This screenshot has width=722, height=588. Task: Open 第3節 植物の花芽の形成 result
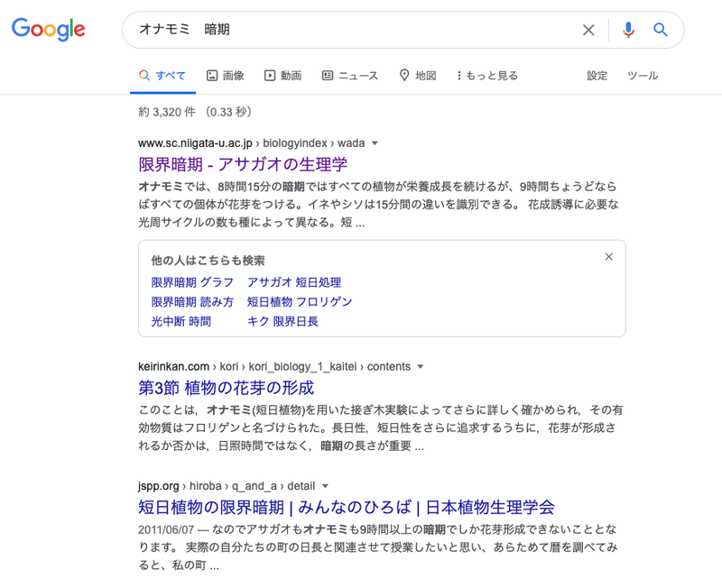point(227,388)
